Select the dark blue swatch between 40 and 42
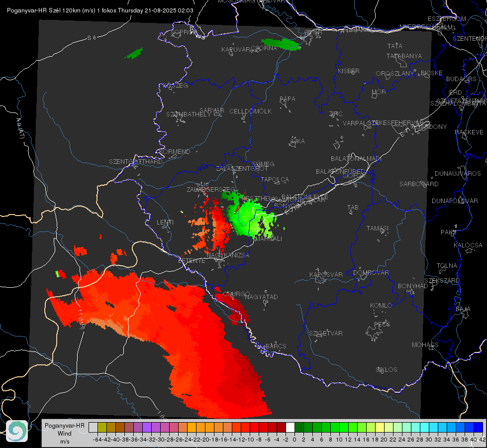Viewport: 487px width, 448px height. pyautogui.click(x=479, y=427)
